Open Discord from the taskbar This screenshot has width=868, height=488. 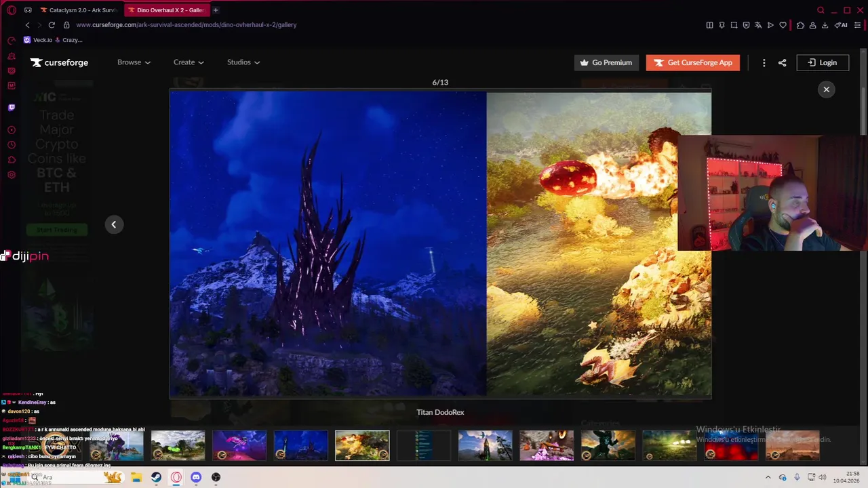[196, 477]
